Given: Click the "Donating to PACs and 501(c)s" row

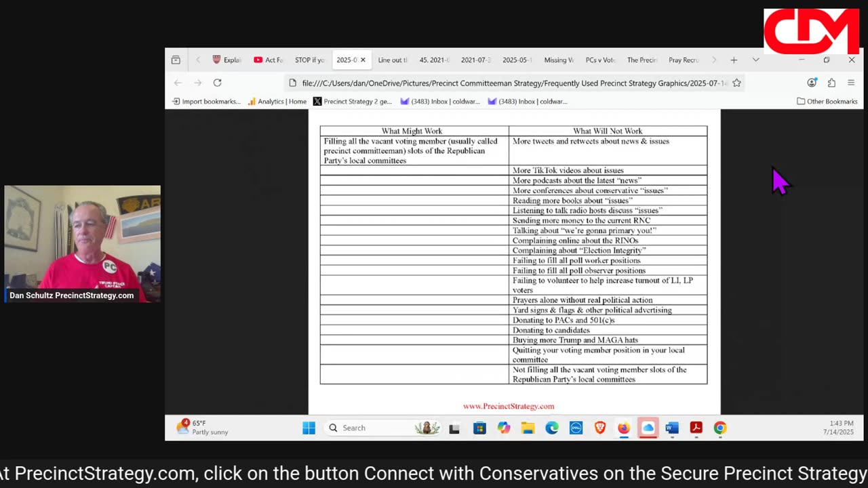Looking at the screenshot, I should tap(608, 320).
